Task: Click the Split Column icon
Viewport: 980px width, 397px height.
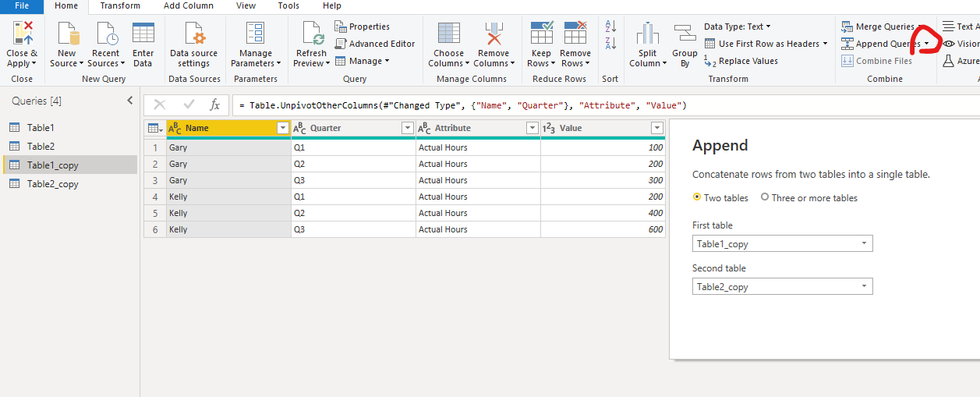Action: coord(648,34)
